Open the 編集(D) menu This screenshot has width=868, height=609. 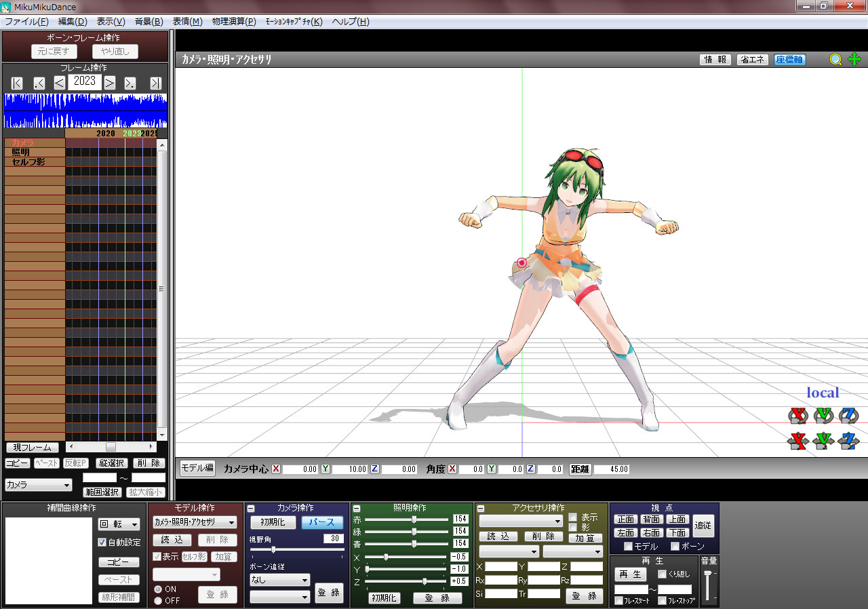coord(73,22)
